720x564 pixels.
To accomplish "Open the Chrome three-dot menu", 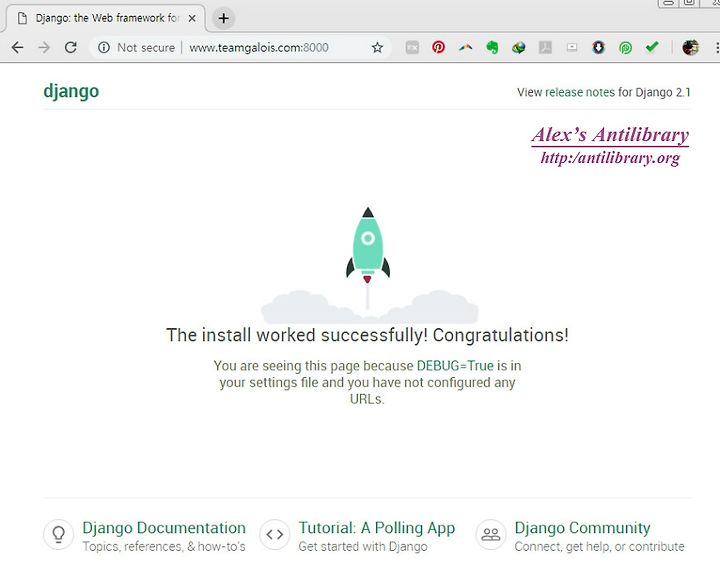I will tap(717, 47).
